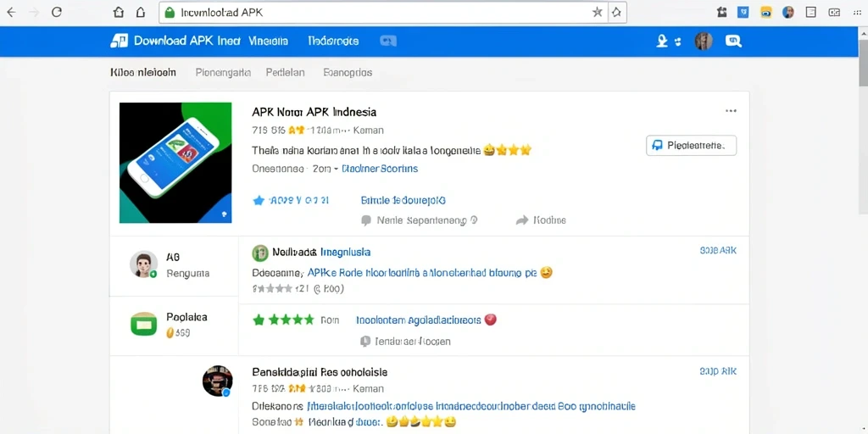Screen dimensions: 868x434
Task: Click the site logo next to 'Download APK'
Action: tap(120, 41)
